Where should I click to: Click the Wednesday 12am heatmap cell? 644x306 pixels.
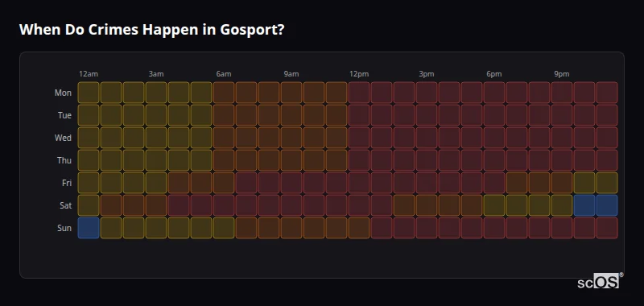89,138
